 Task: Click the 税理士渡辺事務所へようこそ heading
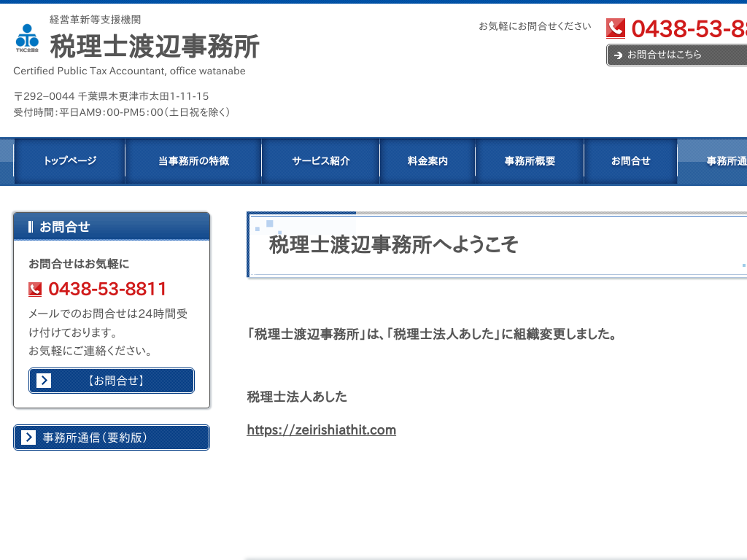tap(393, 245)
